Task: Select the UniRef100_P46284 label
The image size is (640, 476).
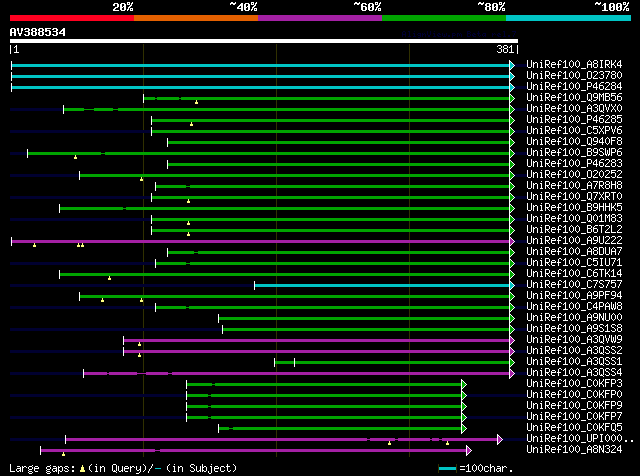Action: point(574,87)
